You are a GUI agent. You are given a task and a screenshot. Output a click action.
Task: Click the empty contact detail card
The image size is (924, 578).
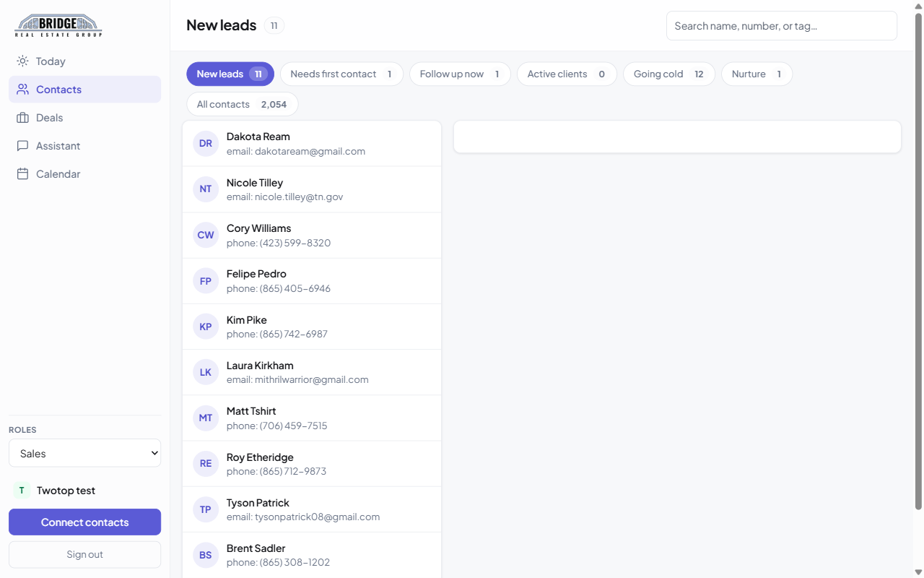click(677, 137)
